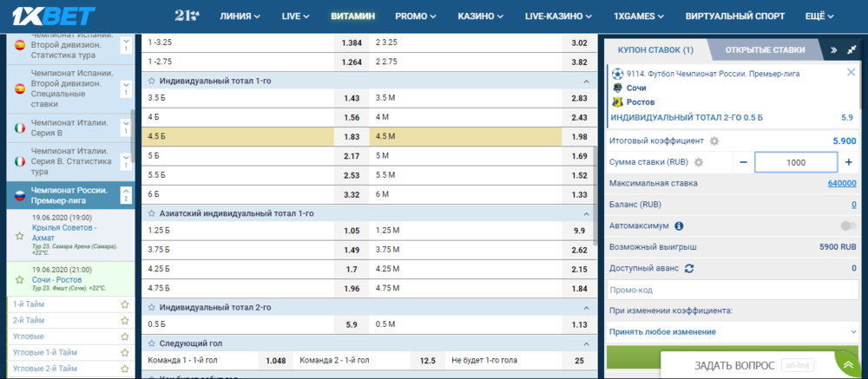Open the ЛИНИЯ dropdown menu

(x=240, y=16)
